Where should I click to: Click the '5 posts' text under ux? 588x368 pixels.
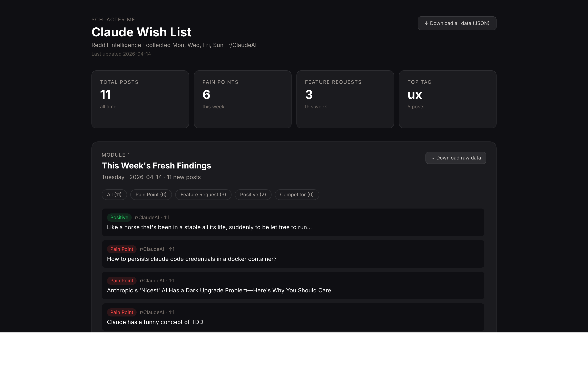(x=416, y=107)
